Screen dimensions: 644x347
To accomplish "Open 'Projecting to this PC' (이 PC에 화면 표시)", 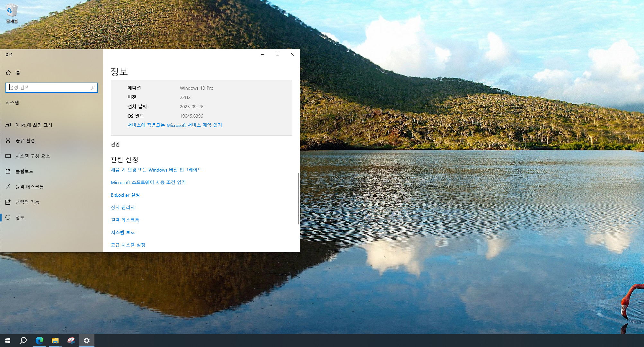I will tap(33, 125).
